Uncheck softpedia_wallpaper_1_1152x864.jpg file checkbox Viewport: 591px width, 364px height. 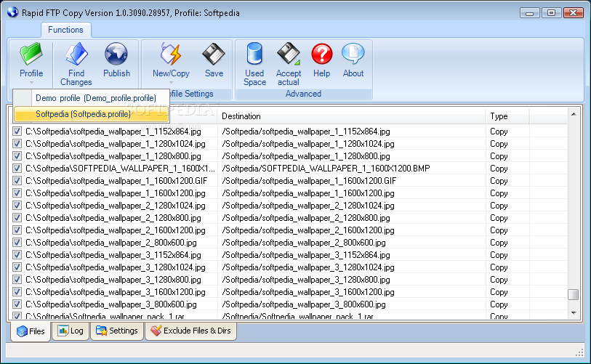pyautogui.click(x=17, y=131)
